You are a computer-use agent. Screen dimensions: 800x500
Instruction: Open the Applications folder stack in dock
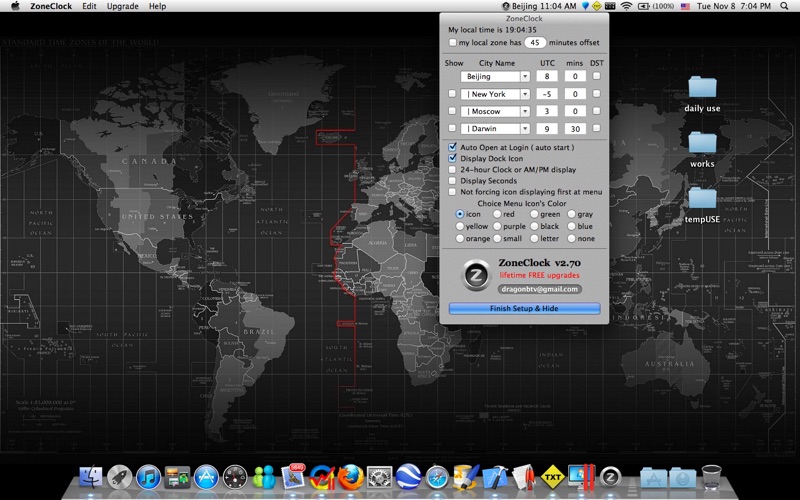click(x=654, y=478)
